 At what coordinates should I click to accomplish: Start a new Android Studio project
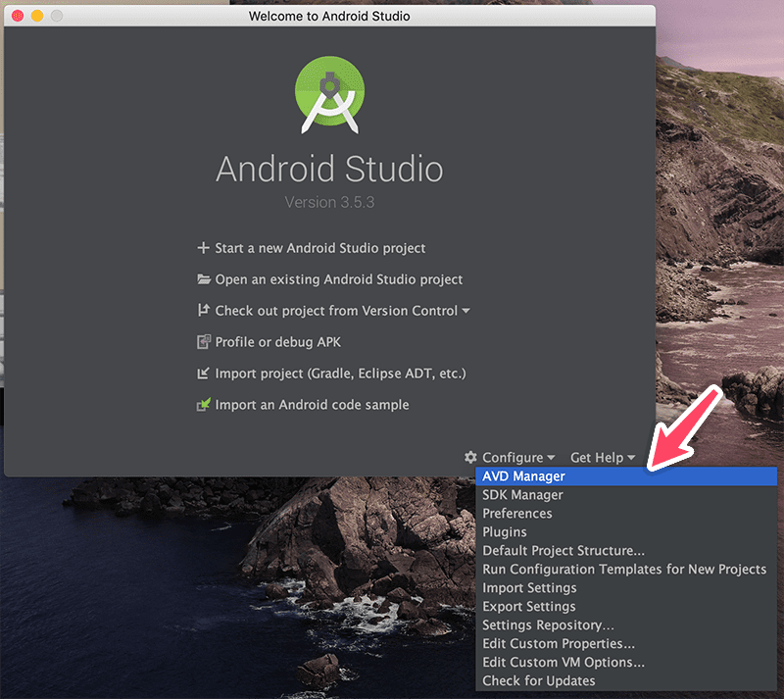(320, 248)
